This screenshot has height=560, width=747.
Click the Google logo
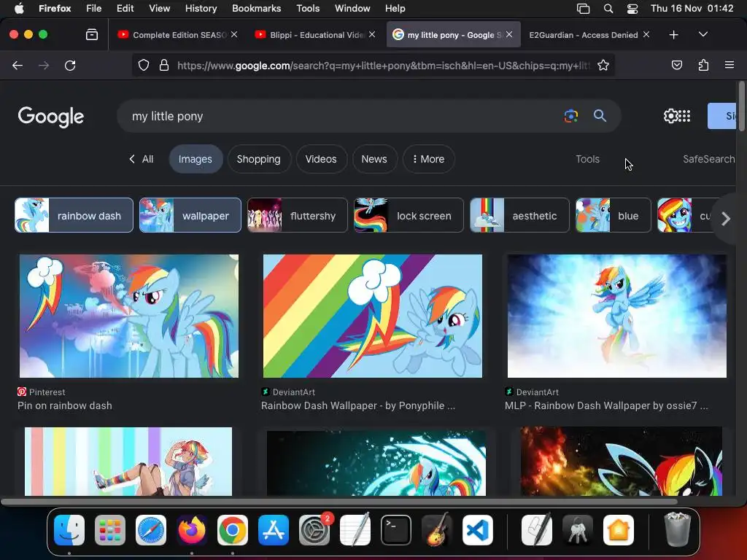pyautogui.click(x=51, y=117)
